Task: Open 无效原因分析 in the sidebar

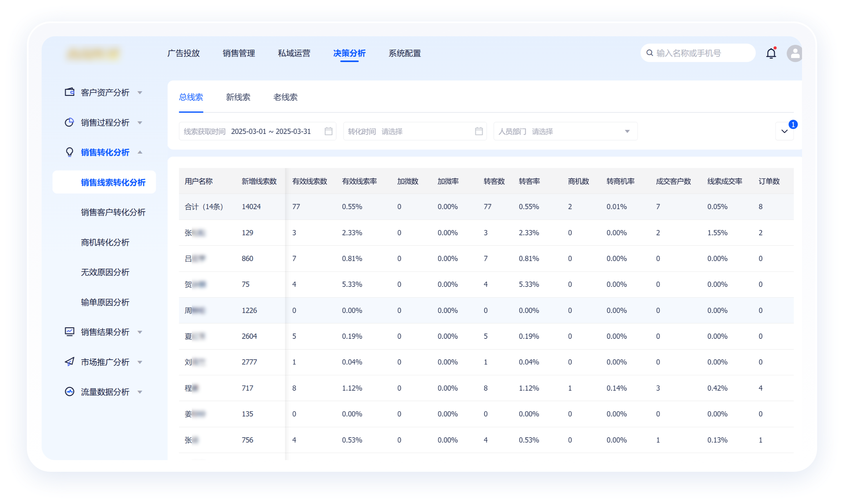Action: tap(105, 272)
